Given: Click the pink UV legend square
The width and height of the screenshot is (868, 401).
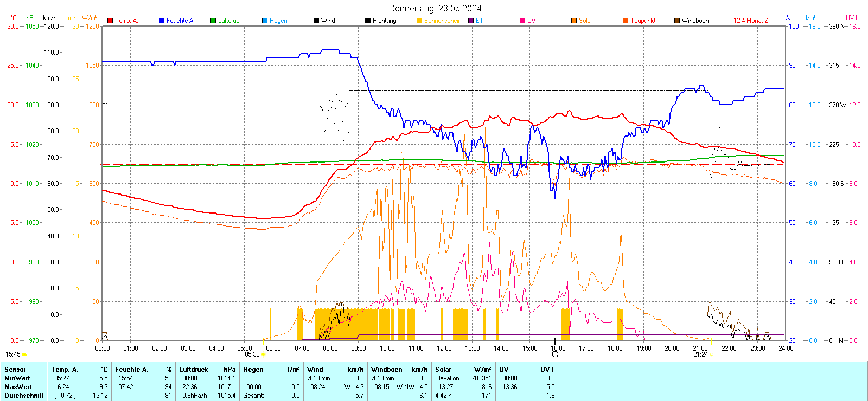Looking at the screenshot, I should click(522, 21).
